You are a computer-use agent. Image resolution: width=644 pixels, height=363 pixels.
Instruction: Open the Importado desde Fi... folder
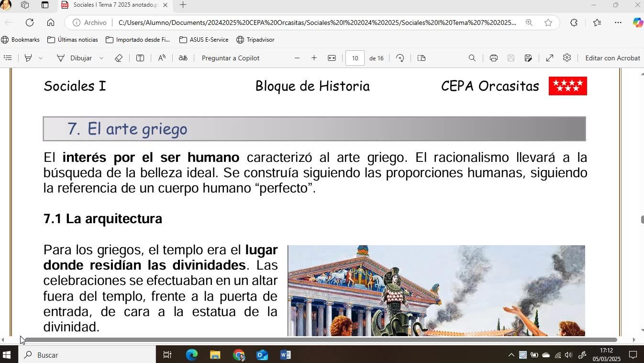point(138,40)
